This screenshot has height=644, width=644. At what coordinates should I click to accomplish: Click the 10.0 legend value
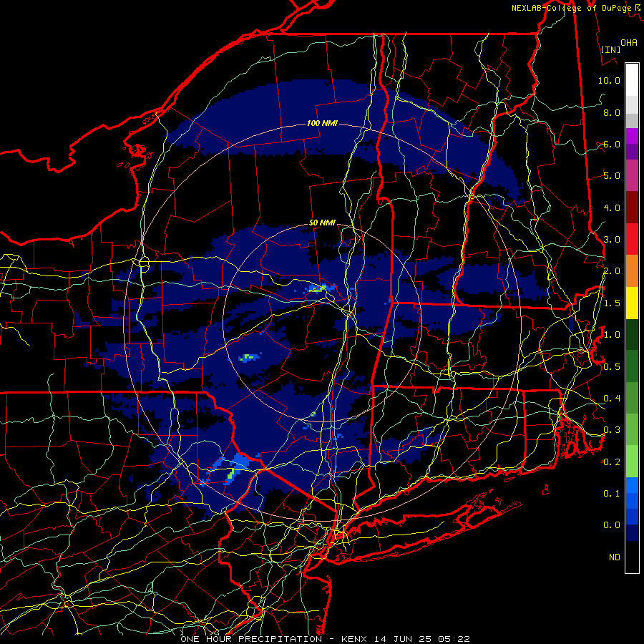click(609, 80)
